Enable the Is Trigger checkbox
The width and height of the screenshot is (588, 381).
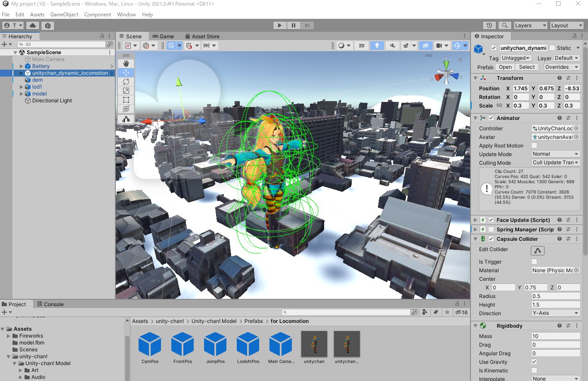click(534, 262)
